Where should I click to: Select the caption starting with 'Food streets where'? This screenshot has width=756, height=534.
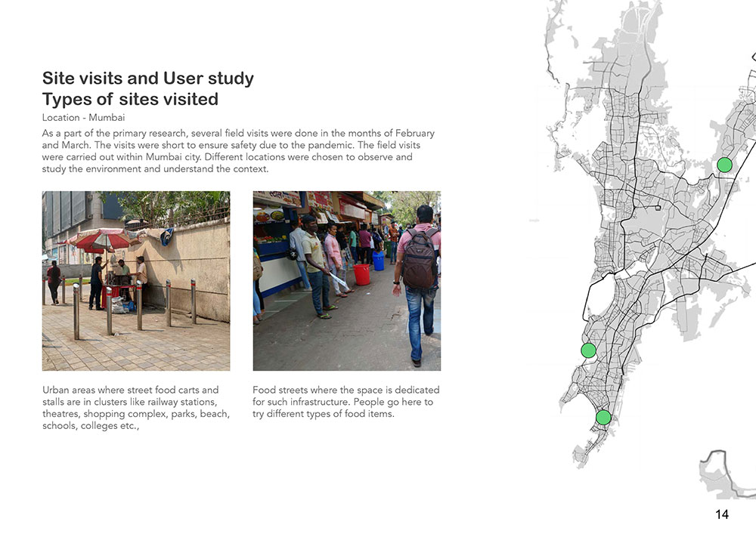pyautogui.click(x=345, y=402)
